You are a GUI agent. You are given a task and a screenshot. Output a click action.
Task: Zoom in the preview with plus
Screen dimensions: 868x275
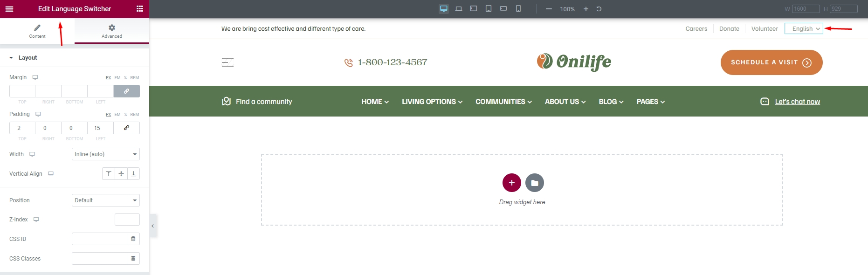[x=586, y=9]
